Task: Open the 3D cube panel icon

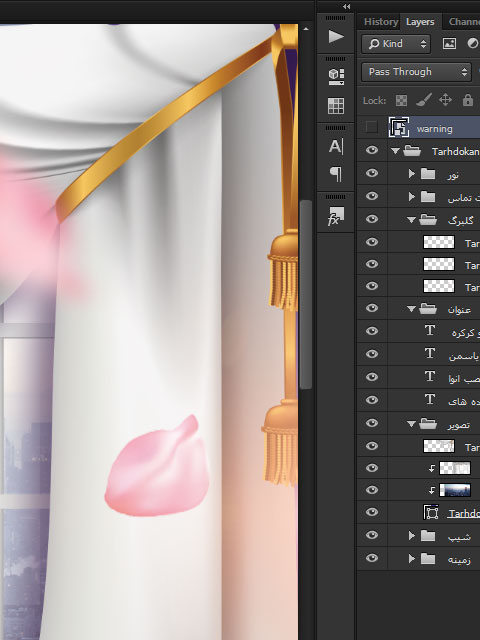Action: (x=336, y=76)
